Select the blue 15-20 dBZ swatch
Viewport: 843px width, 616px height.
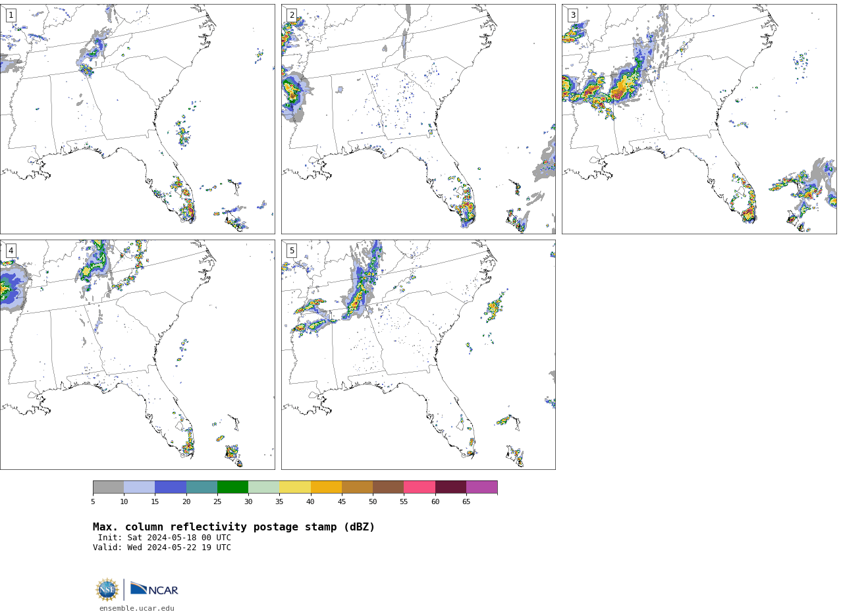pyautogui.click(x=171, y=487)
